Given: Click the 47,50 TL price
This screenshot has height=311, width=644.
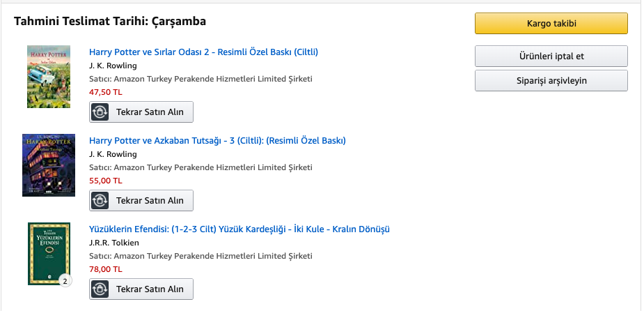Looking at the screenshot, I should 106,92.
